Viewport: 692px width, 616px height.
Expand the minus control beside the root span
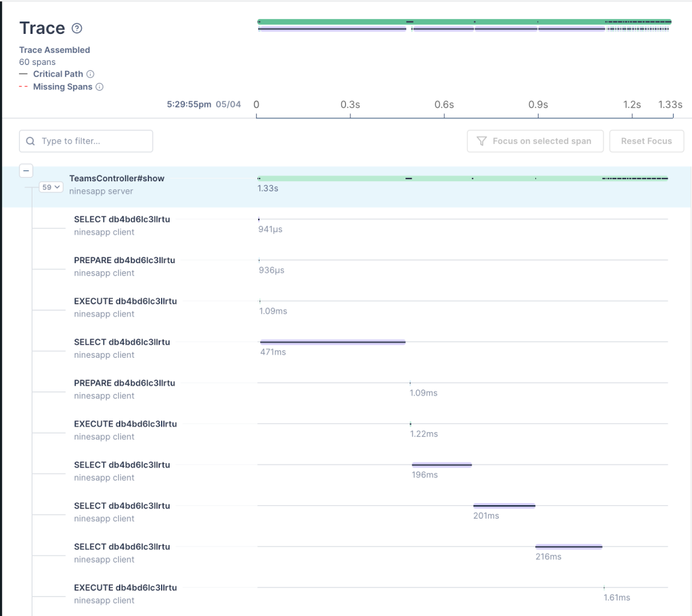(26, 170)
